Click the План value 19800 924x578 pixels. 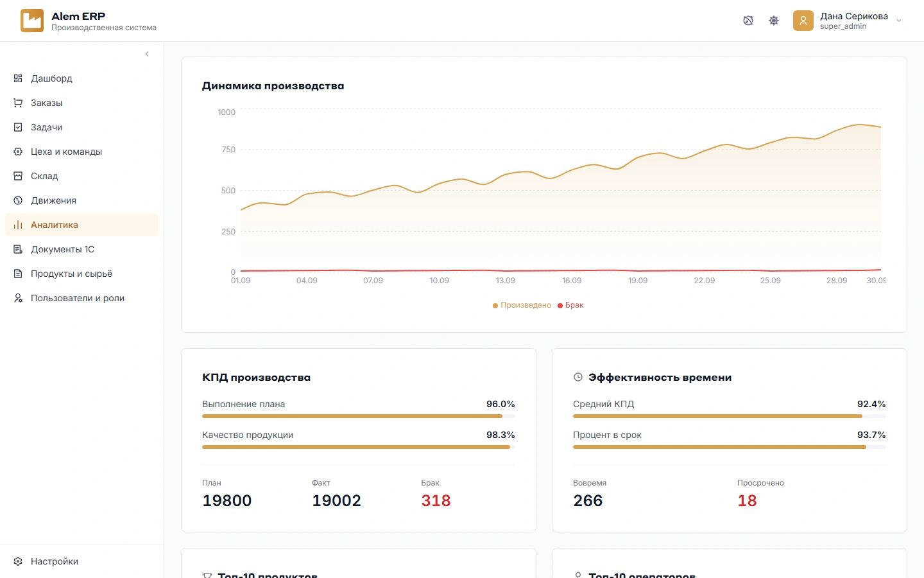pos(227,501)
